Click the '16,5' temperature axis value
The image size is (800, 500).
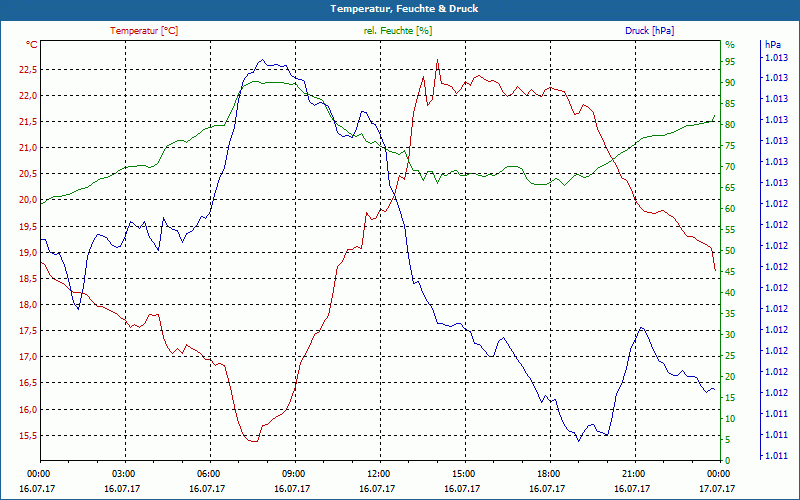(28, 383)
